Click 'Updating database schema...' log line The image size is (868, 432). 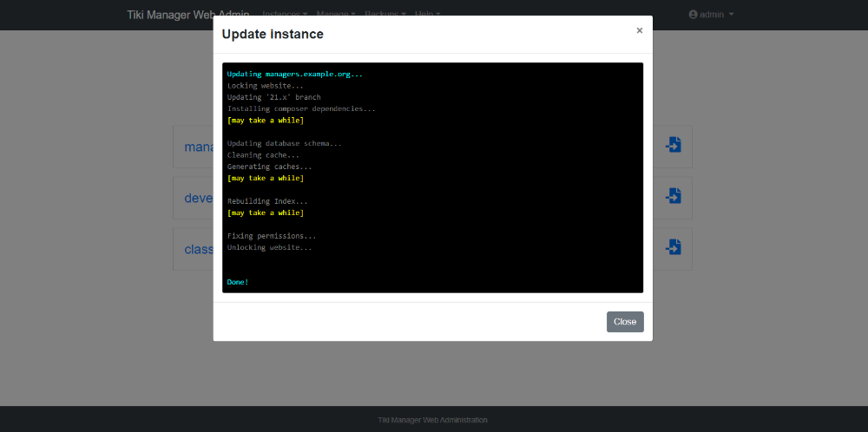[x=285, y=143]
